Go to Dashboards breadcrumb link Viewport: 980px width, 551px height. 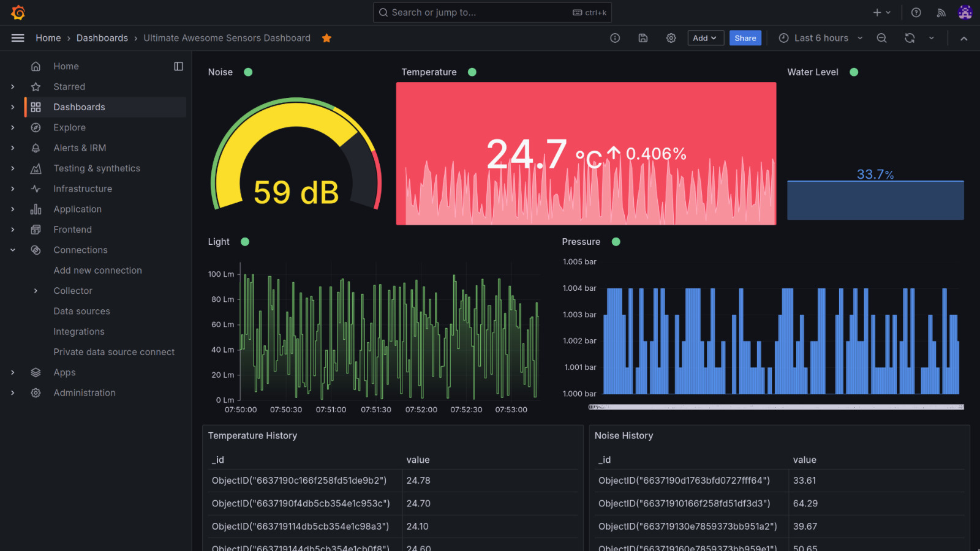[x=102, y=38]
